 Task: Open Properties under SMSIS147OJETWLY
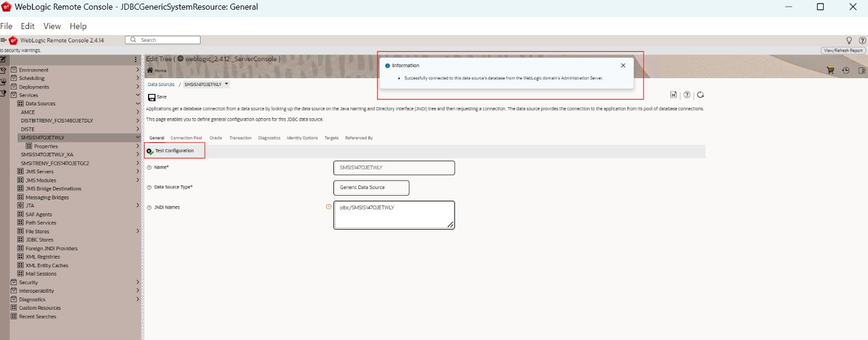click(x=46, y=146)
